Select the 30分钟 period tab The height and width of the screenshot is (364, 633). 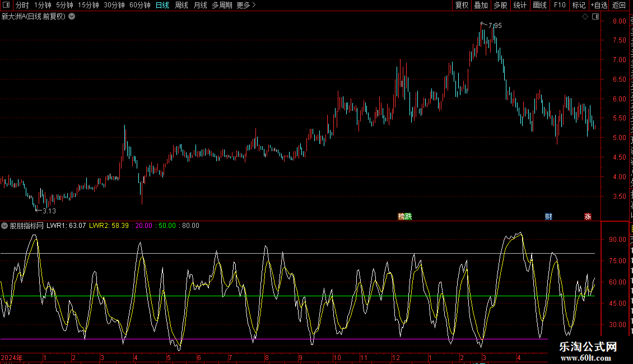tap(114, 5)
